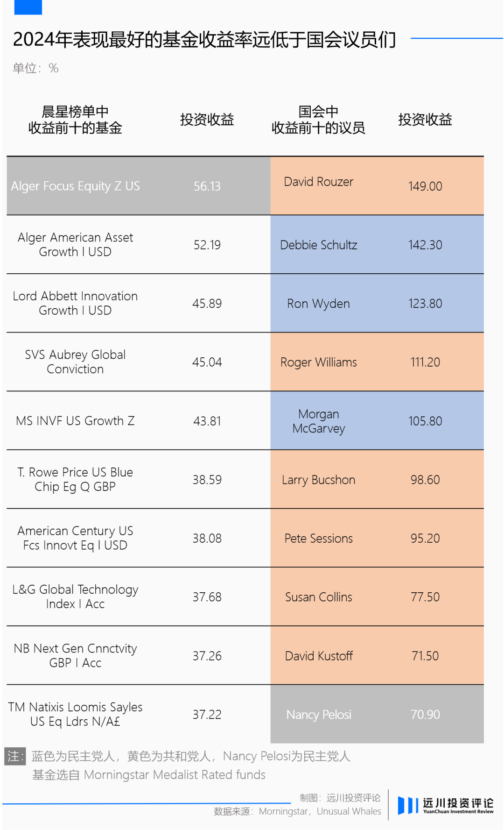
Task: Click the gray 注 note label
Action: pyautogui.click(x=15, y=756)
